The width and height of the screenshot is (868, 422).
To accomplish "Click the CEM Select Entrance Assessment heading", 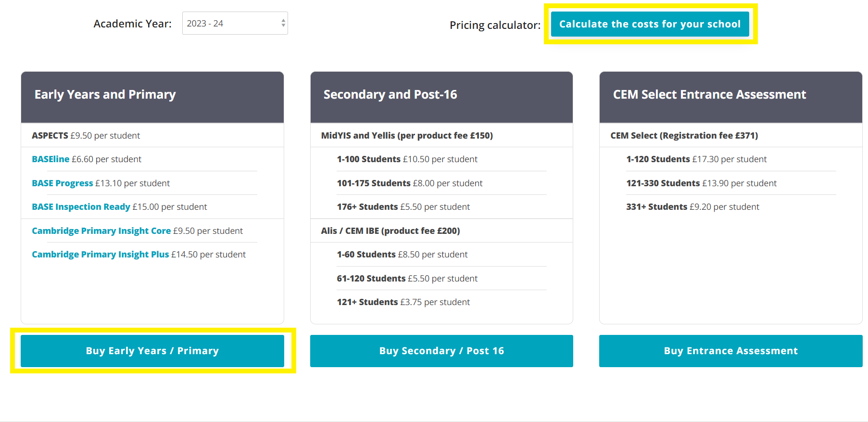I will (x=709, y=95).
